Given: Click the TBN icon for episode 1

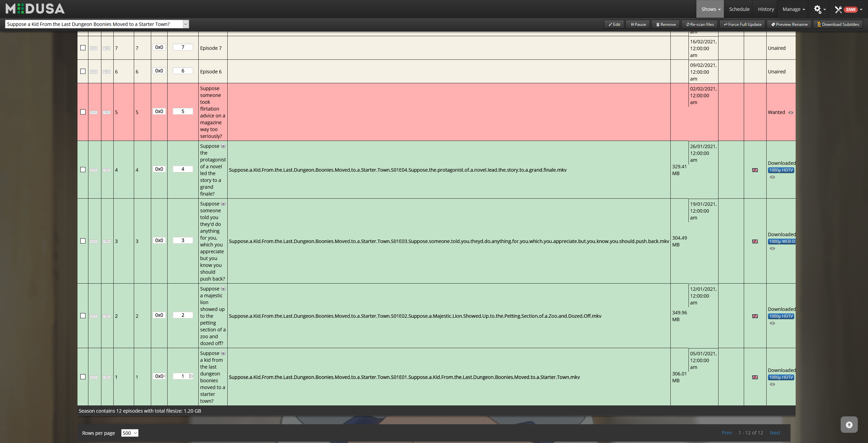Looking at the screenshot, I should pyautogui.click(x=107, y=377).
